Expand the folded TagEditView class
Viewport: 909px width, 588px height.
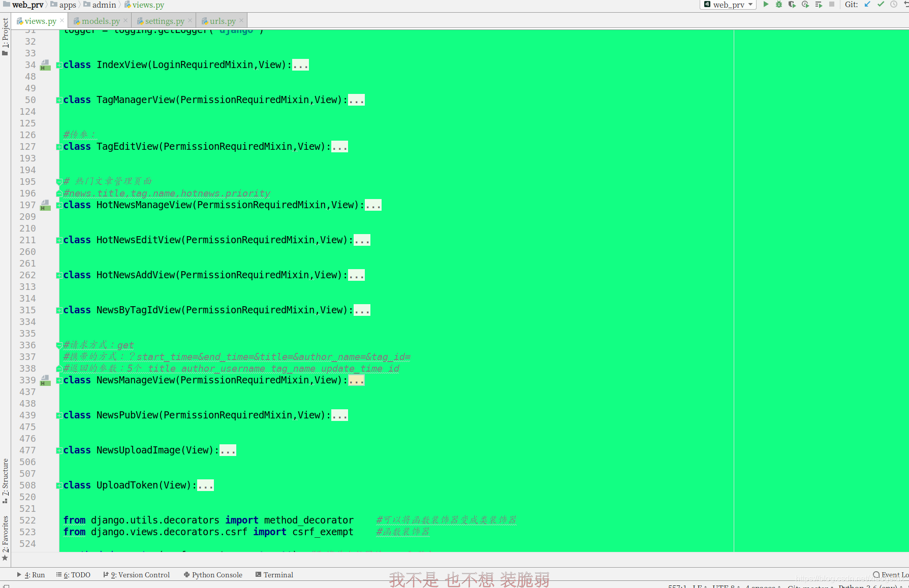pos(59,147)
